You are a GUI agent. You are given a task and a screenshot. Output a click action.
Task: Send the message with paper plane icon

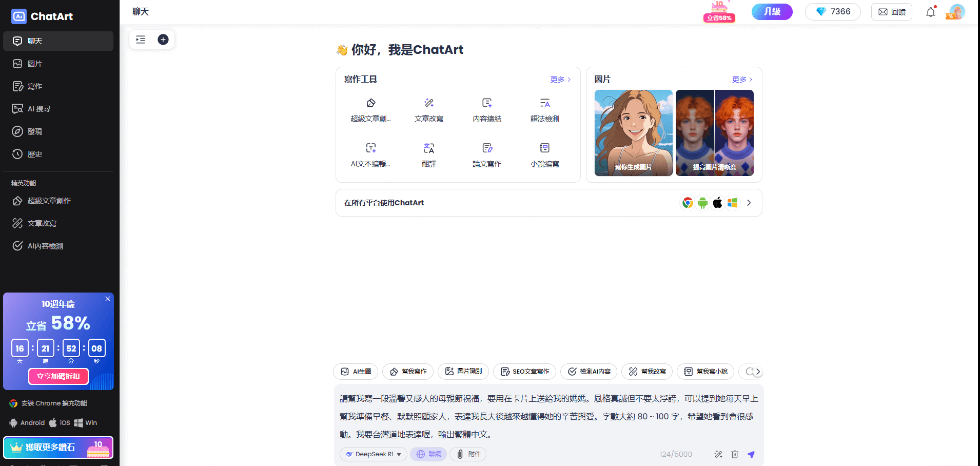(751, 454)
